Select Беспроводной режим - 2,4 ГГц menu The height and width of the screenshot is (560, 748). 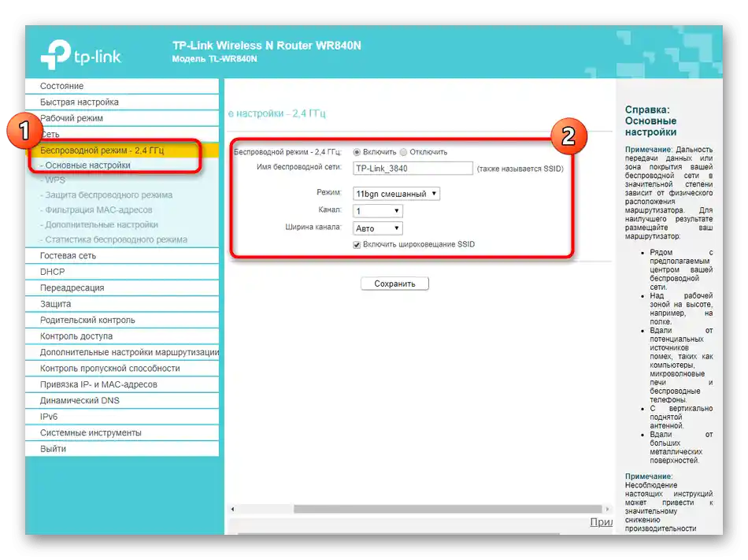pos(122,150)
